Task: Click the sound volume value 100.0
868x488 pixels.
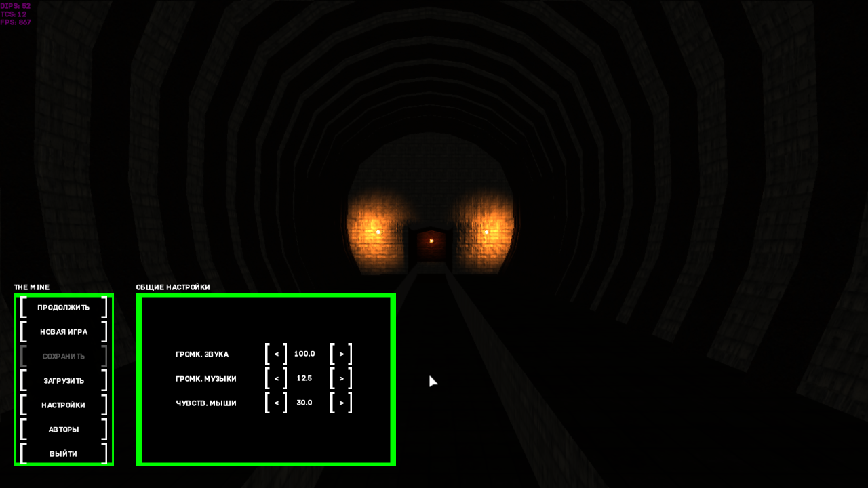Action: point(304,354)
